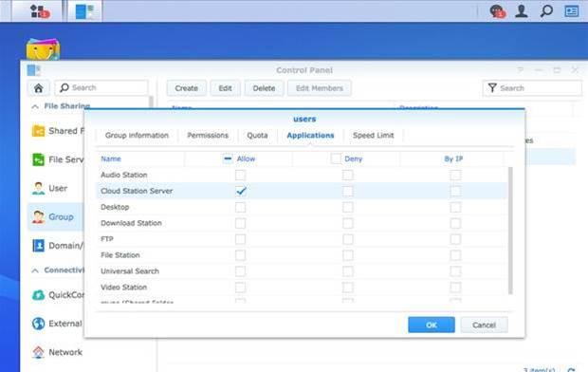The width and height of the screenshot is (588, 372).
Task: Click the refresh icon at bottom right
Action: point(572,370)
